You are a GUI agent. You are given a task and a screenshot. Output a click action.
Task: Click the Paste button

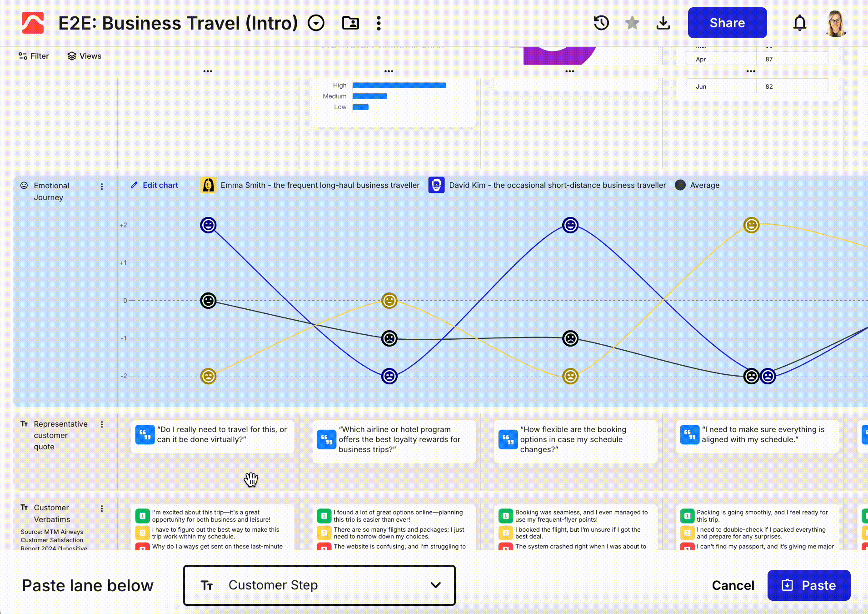tap(809, 585)
